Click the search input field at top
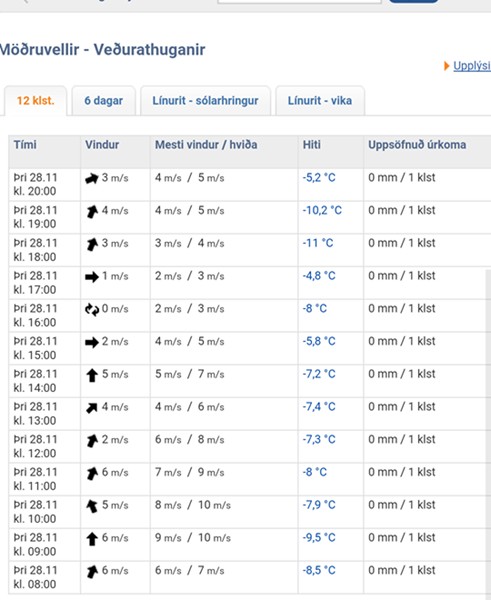Screen dimensions: 491x600 click(299, 1)
